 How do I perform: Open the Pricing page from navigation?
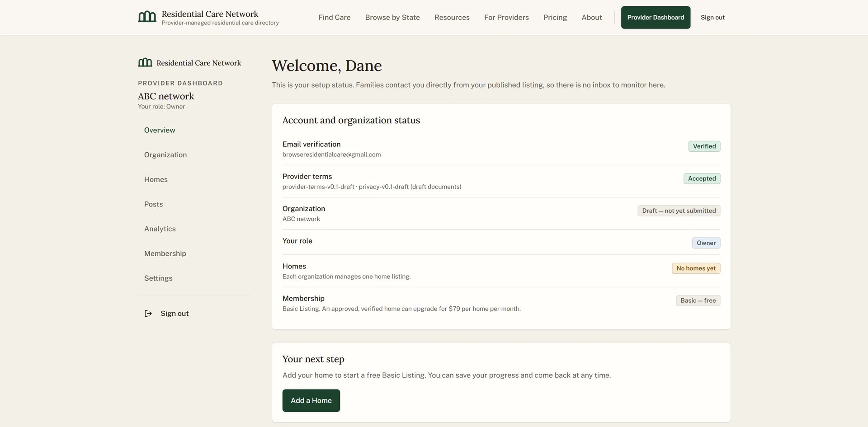point(555,17)
